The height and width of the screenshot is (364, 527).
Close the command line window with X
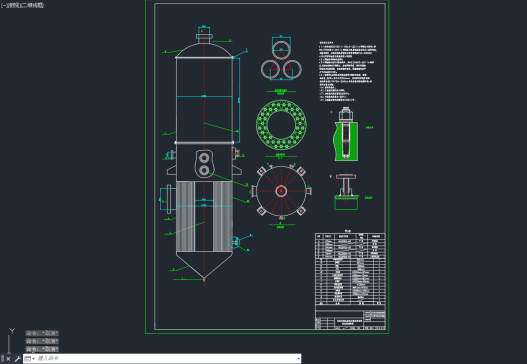[x=8, y=359]
